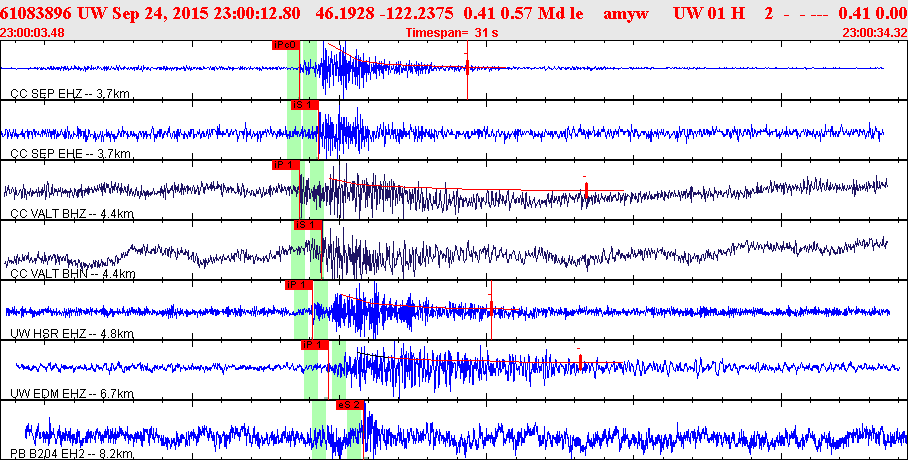The width and height of the screenshot is (908, 460).
Task: Select the iS pick flag on SEP EHE
Action: pyautogui.click(x=304, y=105)
